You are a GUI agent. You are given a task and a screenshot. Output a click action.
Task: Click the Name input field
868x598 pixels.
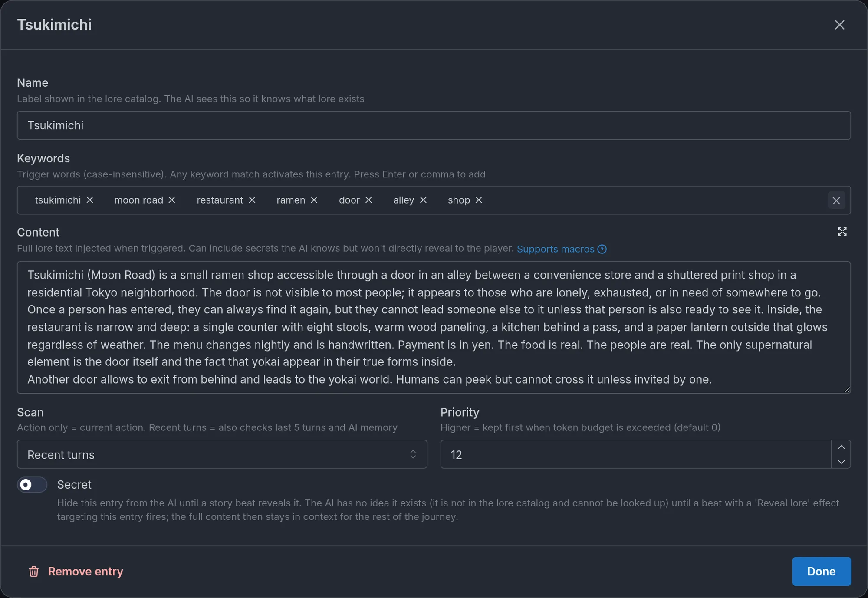(434, 125)
